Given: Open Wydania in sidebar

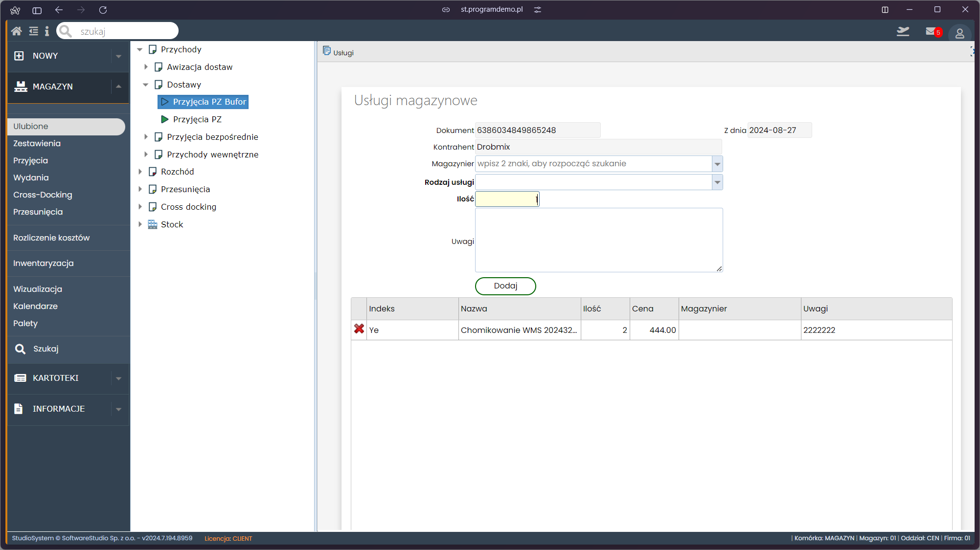Looking at the screenshot, I should click(x=31, y=177).
